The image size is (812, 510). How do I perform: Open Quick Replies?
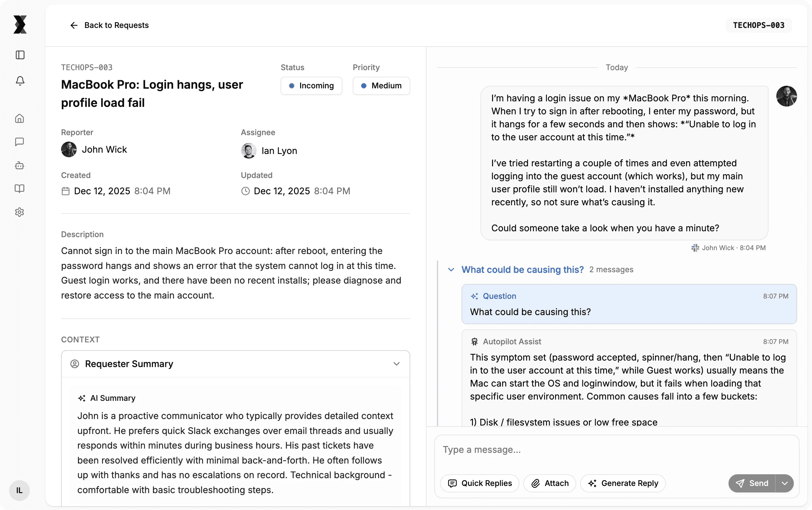(479, 483)
